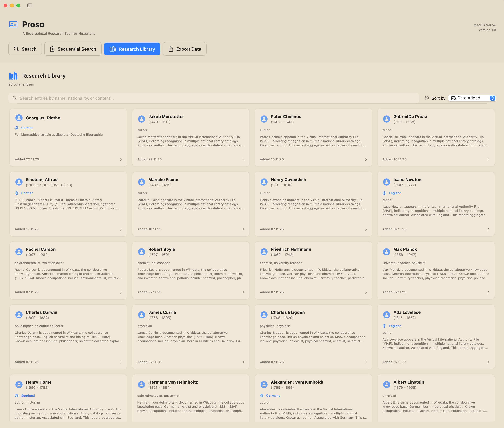
Task: Click the Export Data button
Action: point(185,49)
